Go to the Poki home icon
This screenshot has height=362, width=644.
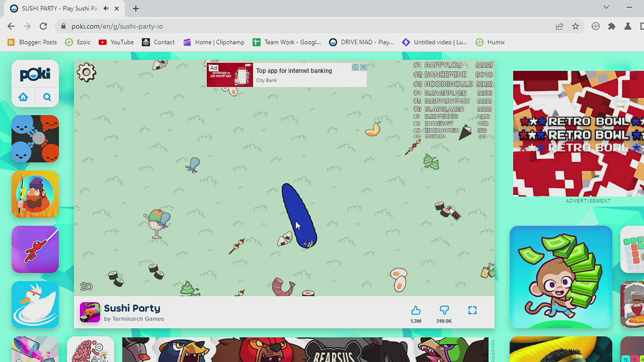(23, 97)
